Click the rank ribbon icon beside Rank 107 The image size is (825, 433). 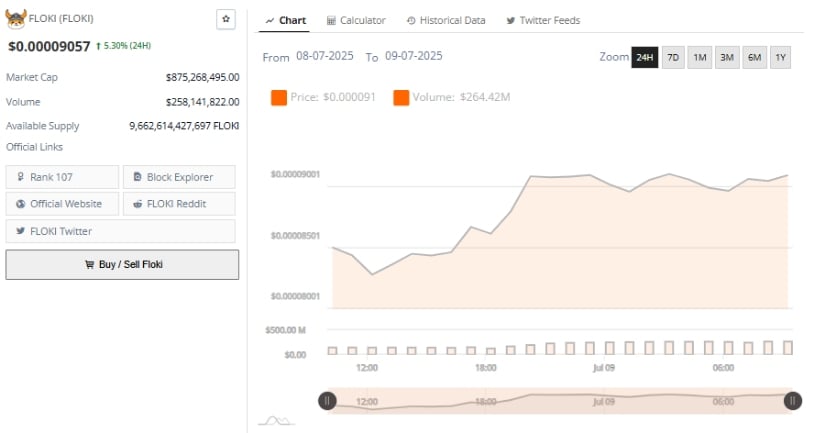coord(21,177)
